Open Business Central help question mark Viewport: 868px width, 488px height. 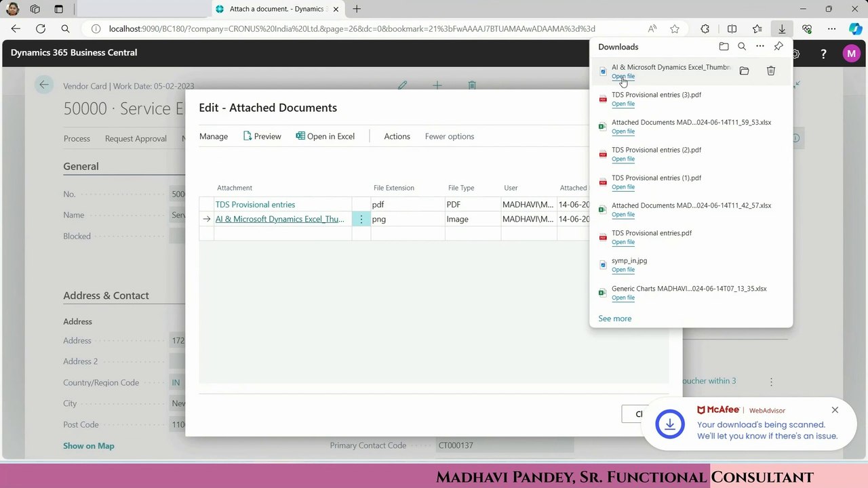click(x=823, y=54)
